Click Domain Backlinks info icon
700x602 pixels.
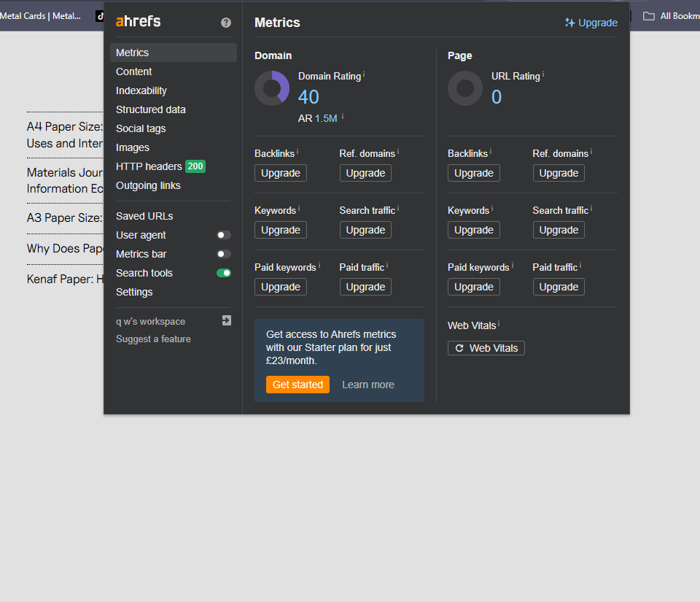click(x=297, y=151)
